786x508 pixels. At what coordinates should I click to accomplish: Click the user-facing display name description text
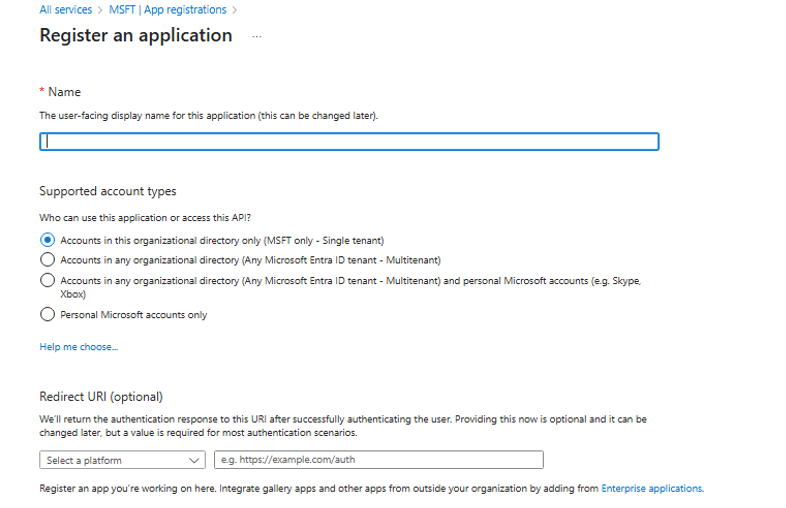click(x=208, y=116)
